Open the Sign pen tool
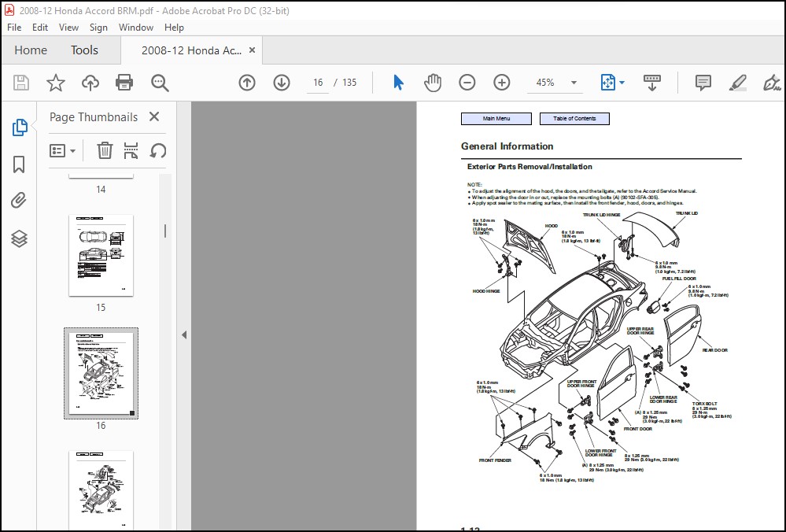 [772, 82]
